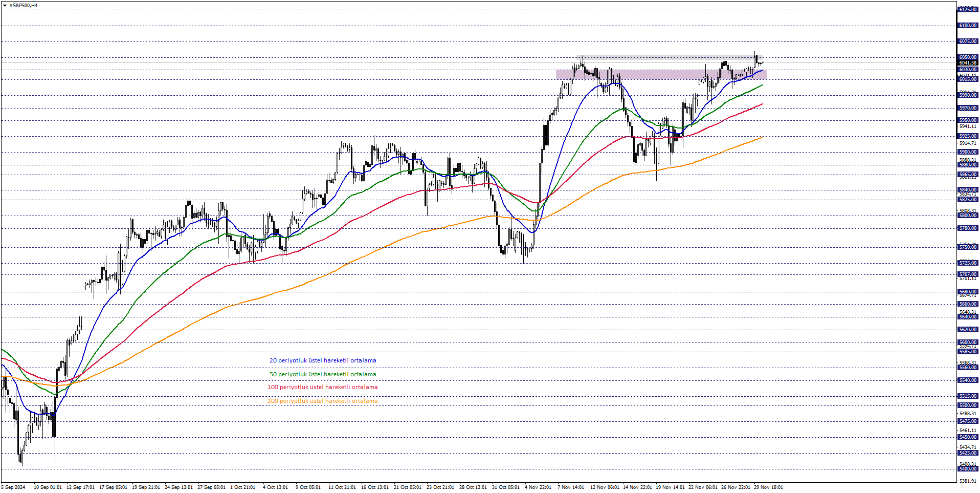
Task: Click the 5475.00 price level label
Action: (x=968, y=421)
